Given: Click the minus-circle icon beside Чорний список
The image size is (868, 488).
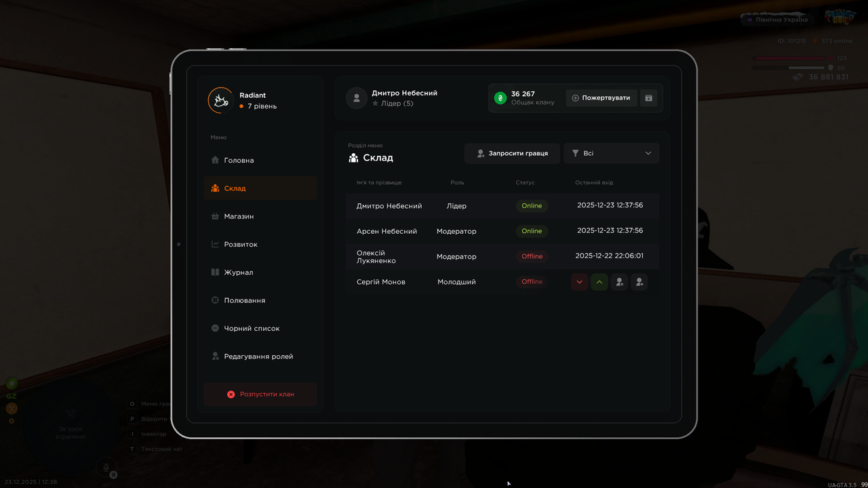Looking at the screenshot, I should [x=216, y=328].
